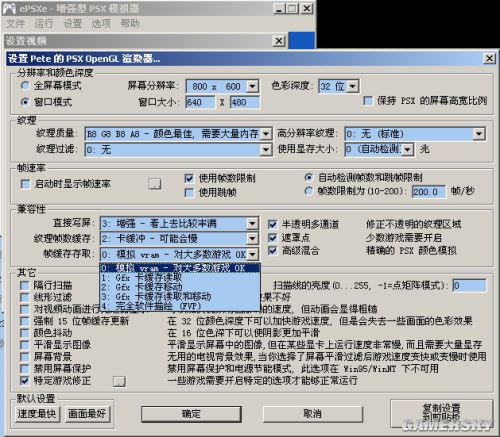Uncheck the 半透明多通道 checkbox
Viewport: 500px width, 437px height.
point(272,224)
